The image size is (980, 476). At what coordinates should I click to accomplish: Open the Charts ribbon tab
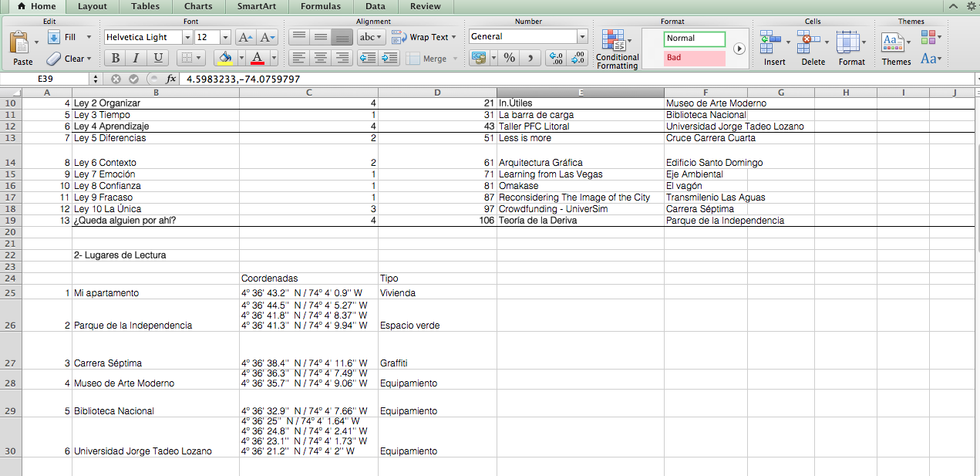tap(198, 6)
